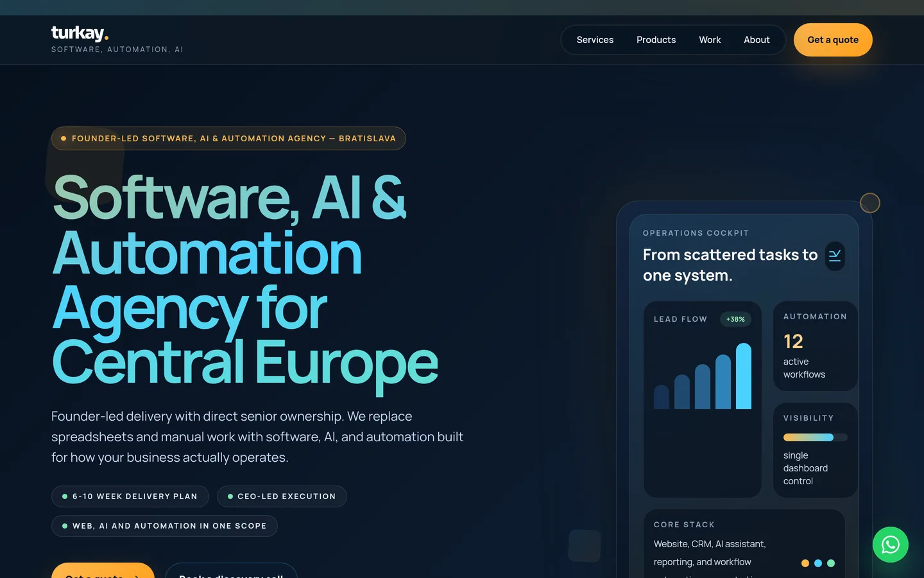This screenshot has width=924, height=578.
Task: Click the +38% lead flow badge
Action: coord(735,319)
